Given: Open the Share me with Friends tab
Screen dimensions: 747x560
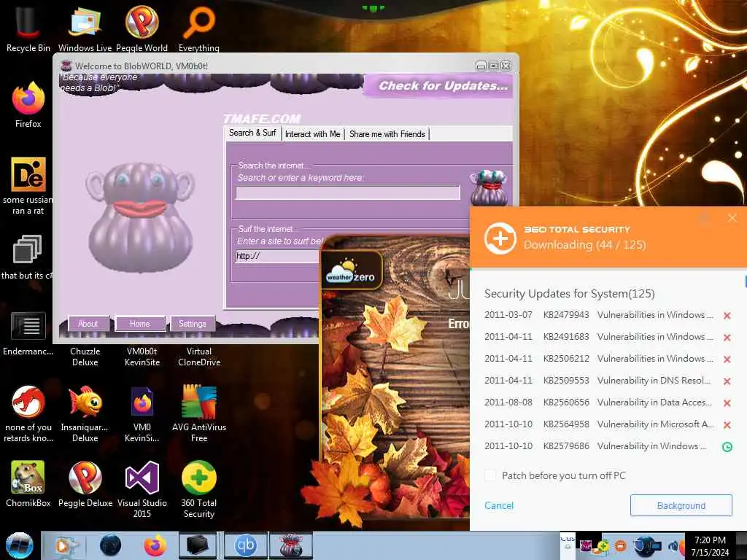Looking at the screenshot, I should tap(387, 134).
